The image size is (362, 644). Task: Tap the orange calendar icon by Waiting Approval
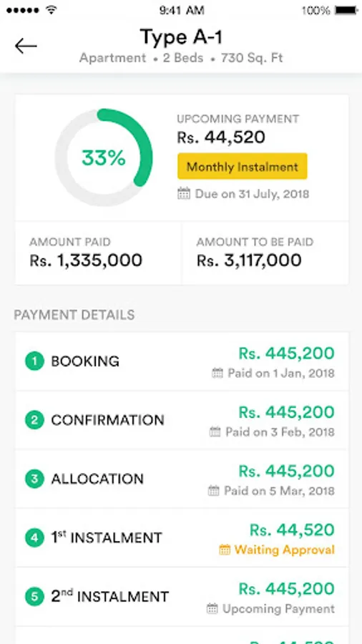(225, 550)
